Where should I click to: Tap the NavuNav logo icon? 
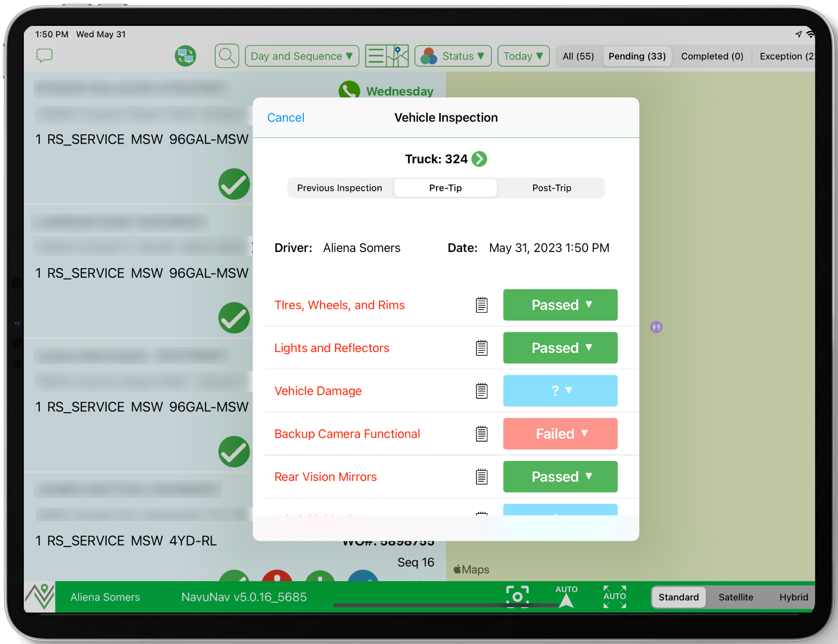(x=40, y=597)
